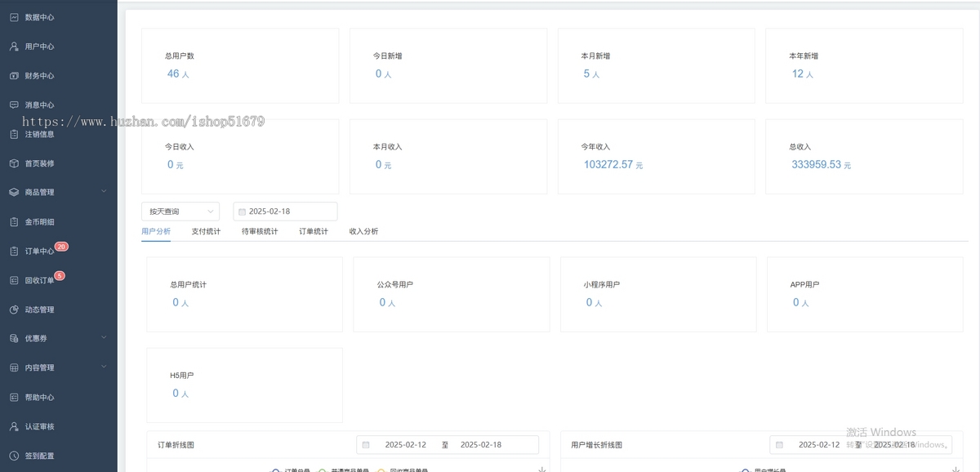The width and height of the screenshot is (980, 472).
Task: Click the 总收入 333959.53 元 value
Action: pyautogui.click(x=822, y=165)
